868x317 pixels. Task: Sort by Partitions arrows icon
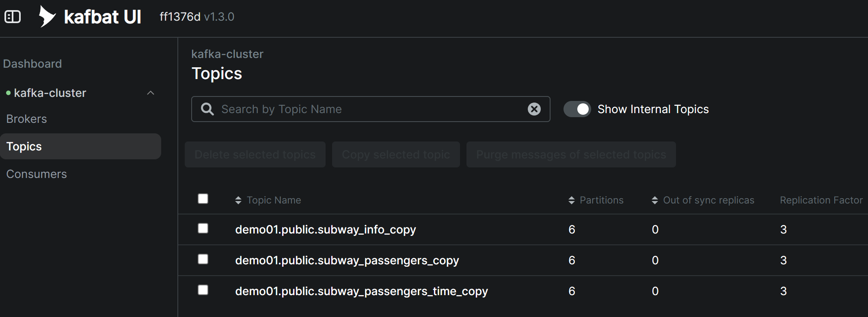(571, 200)
